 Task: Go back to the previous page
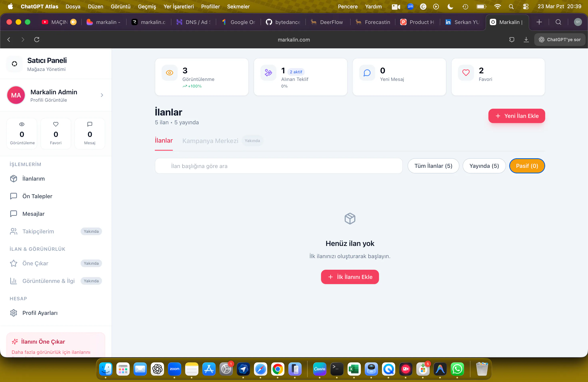[9, 40]
